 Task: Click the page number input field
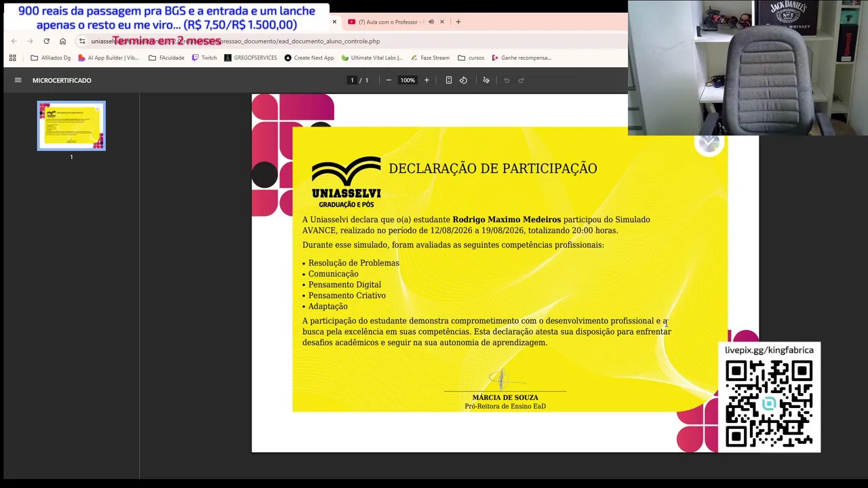pyautogui.click(x=352, y=80)
